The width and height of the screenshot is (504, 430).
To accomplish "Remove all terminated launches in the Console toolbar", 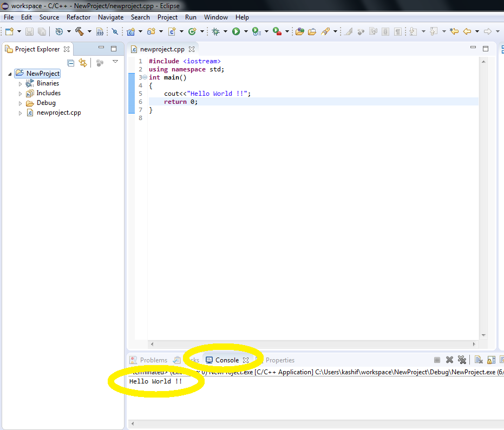I will pyautogui.click(x=462, y=360).
